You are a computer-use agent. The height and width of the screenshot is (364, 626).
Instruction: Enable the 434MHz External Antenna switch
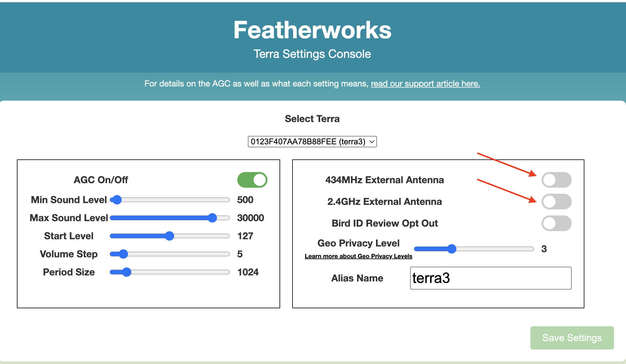[556, 180]
